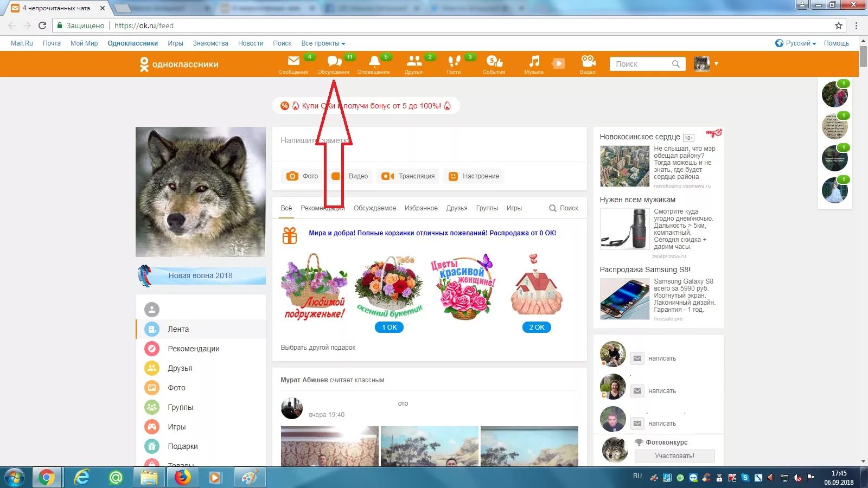
Task: Open События events icon
Action: (494, 64)
